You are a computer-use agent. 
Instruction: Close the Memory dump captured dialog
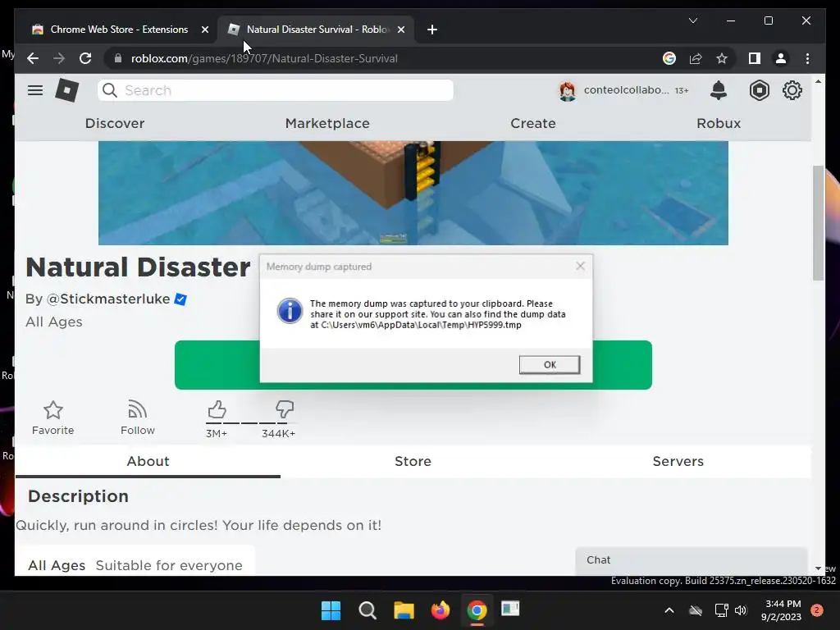[580, 267]
